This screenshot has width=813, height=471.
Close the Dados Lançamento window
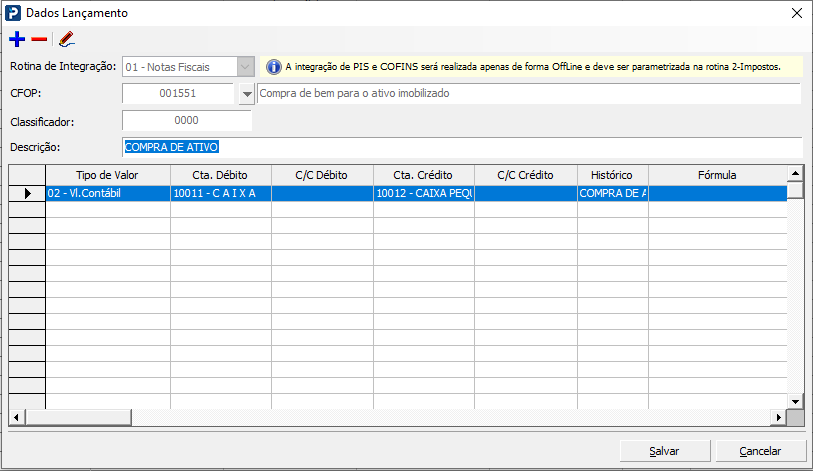[x=797, y=13]
